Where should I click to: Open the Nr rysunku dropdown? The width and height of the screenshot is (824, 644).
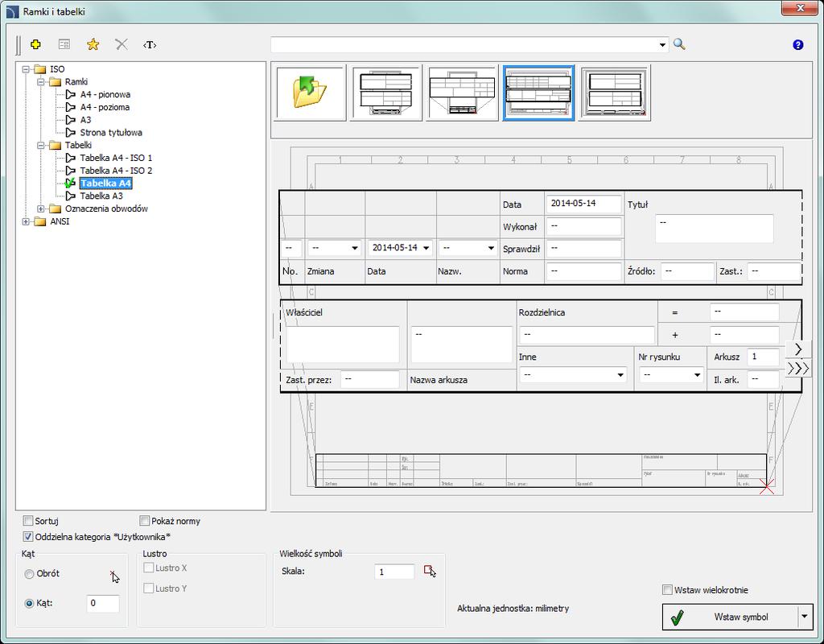(697, 375)
